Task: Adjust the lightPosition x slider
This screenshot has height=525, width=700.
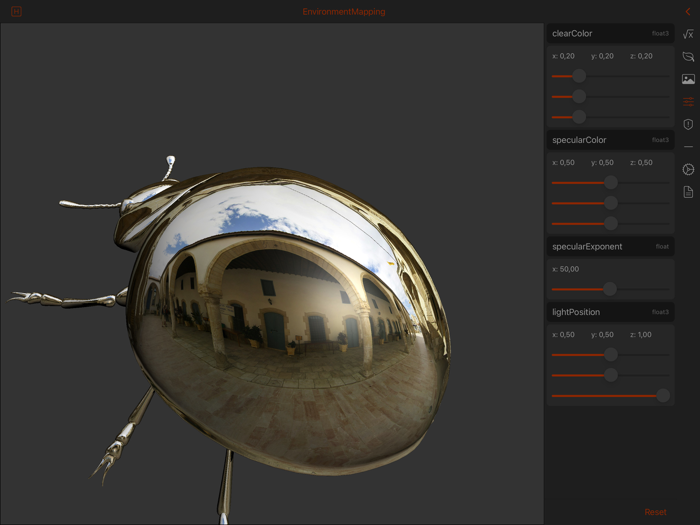Action: tap(611, 355)
